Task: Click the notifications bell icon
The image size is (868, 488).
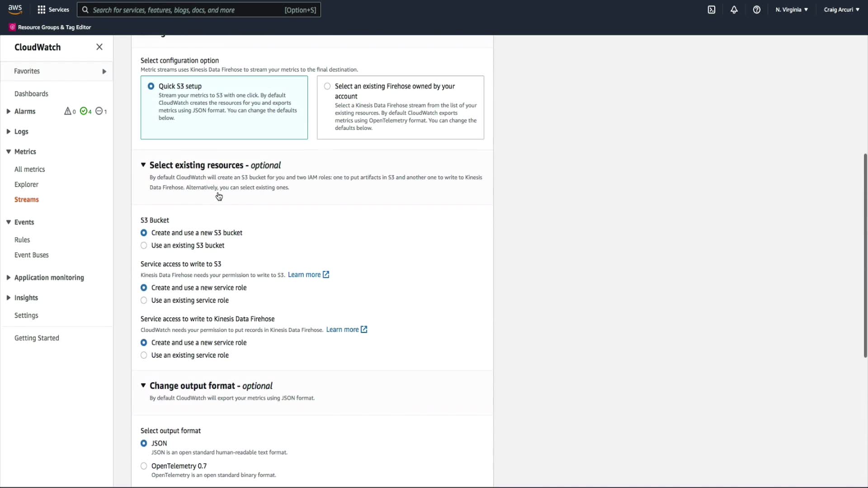Action: click(x=734, y=9)
